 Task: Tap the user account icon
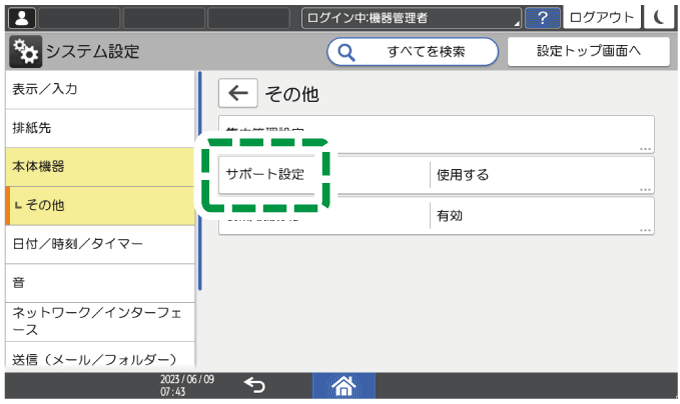click(22, 18)
